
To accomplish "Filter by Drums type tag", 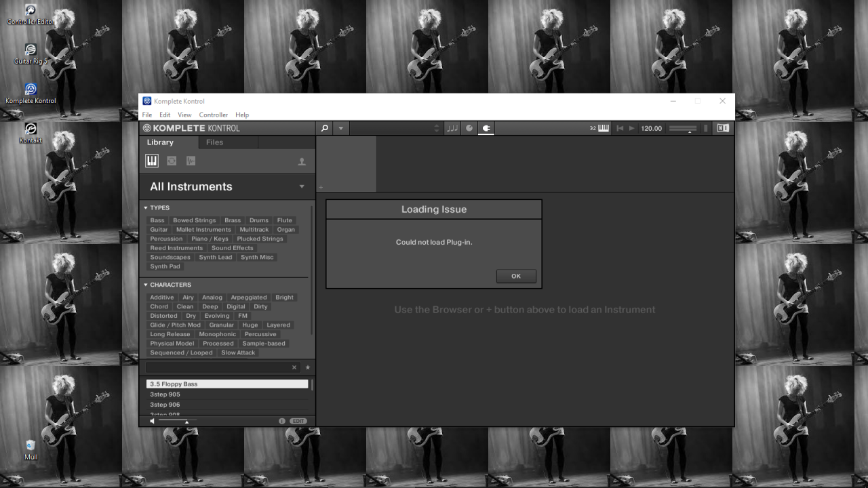I will coord(258,220).
